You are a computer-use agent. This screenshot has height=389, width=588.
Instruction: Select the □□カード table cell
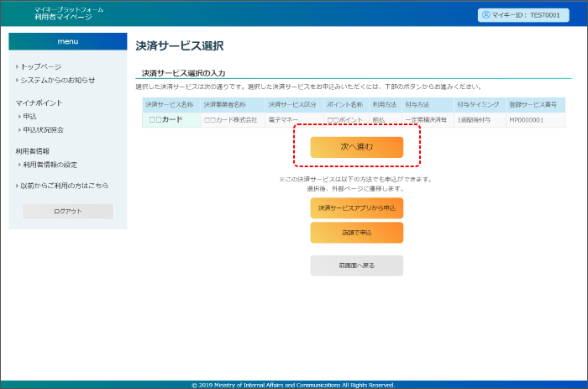click(x=171, y=120)
